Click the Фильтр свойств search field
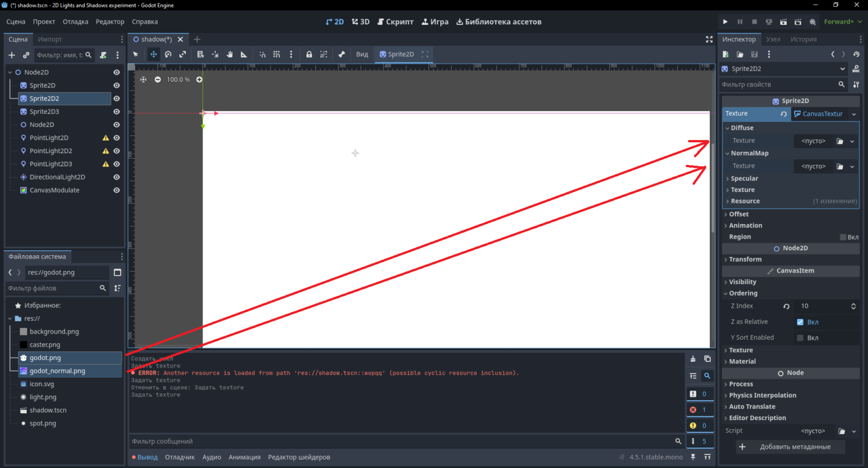Image resolution: width=868 pixels, height=468 pixels. pyautogui.click(x=778, y=84)
